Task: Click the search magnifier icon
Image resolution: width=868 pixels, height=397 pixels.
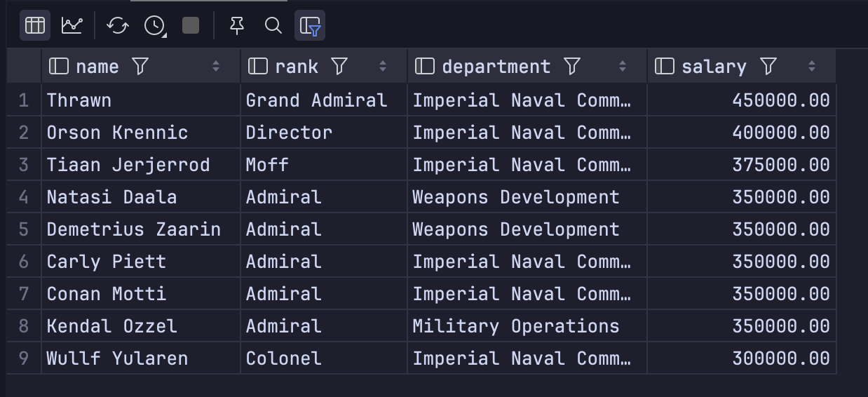Action: point(273,26)
